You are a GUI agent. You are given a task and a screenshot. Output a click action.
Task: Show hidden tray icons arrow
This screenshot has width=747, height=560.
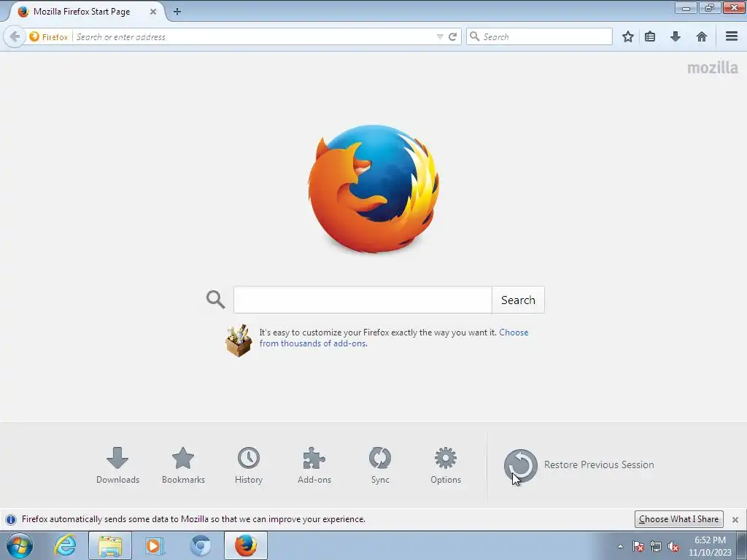click(x=620, y=546)
